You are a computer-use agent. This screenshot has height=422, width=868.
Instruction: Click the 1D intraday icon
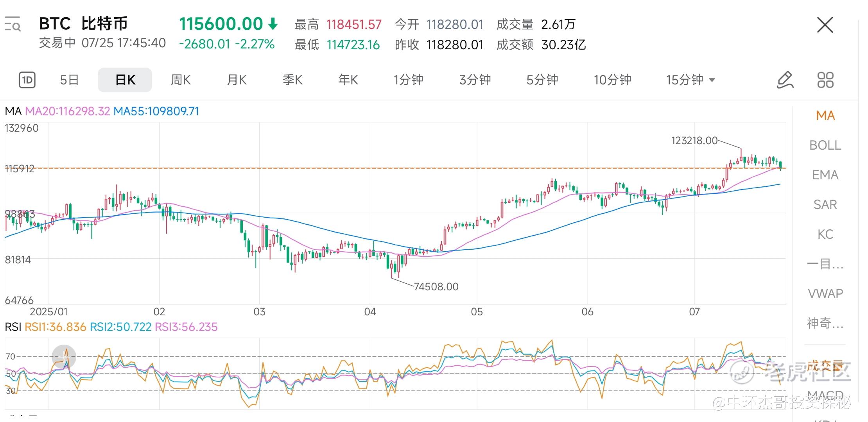pyautogui.click(x=27, y=80)
